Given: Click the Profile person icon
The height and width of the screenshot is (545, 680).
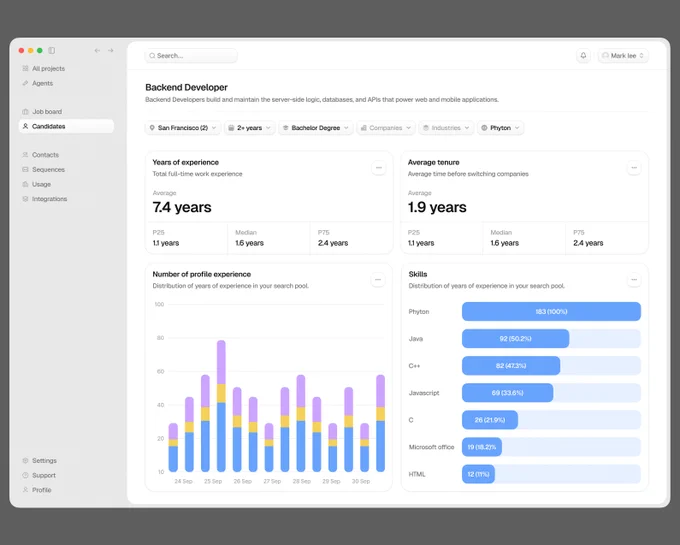Looking at the screenshot, I should click(x=25, y=490).
